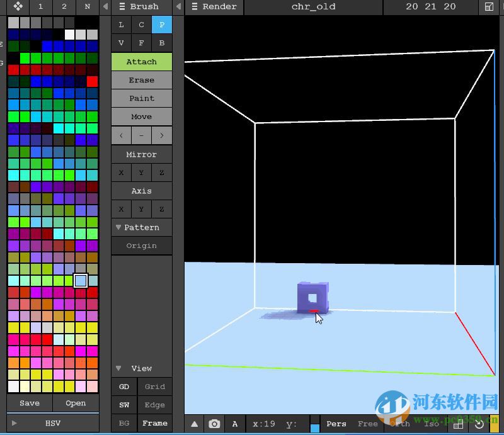504x435 pixels.
Task: Activate the Erase tool
Action: 141,80
